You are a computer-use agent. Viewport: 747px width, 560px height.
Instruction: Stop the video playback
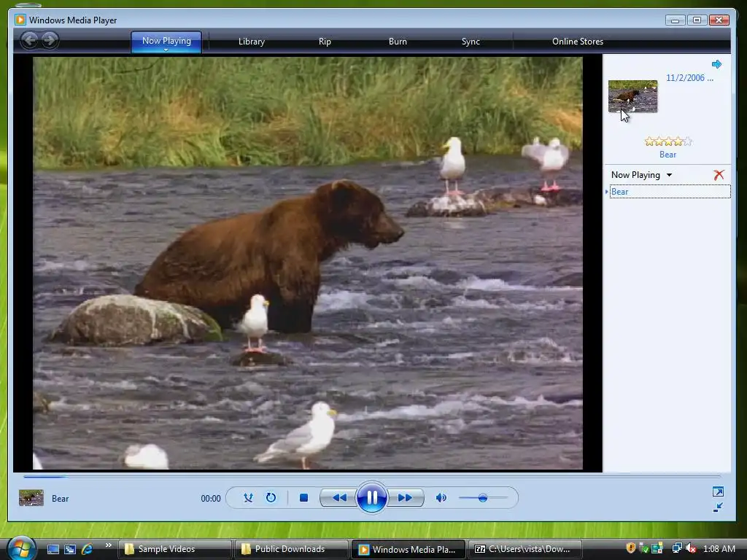coord(303,497)
